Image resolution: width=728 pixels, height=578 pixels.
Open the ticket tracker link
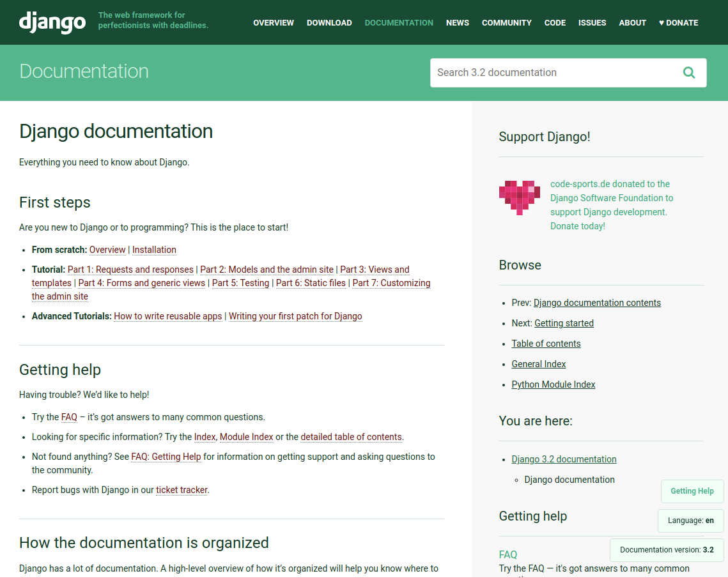pos(182,490)
